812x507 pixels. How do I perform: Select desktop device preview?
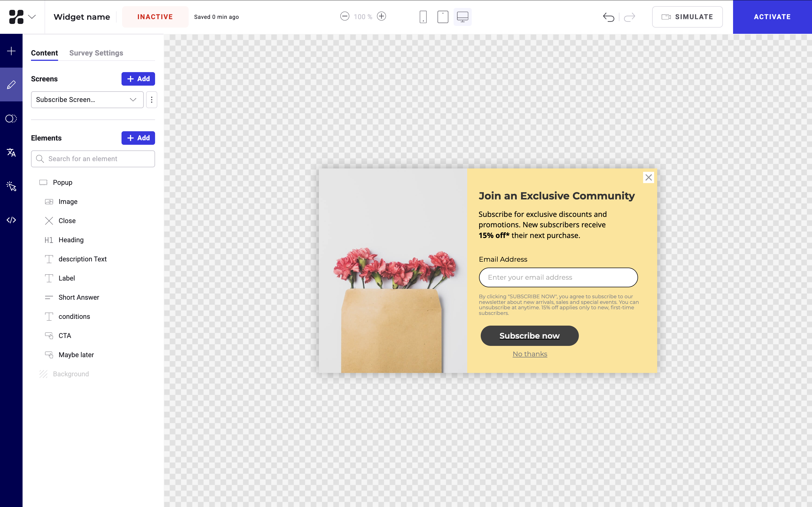click(462, 17)
